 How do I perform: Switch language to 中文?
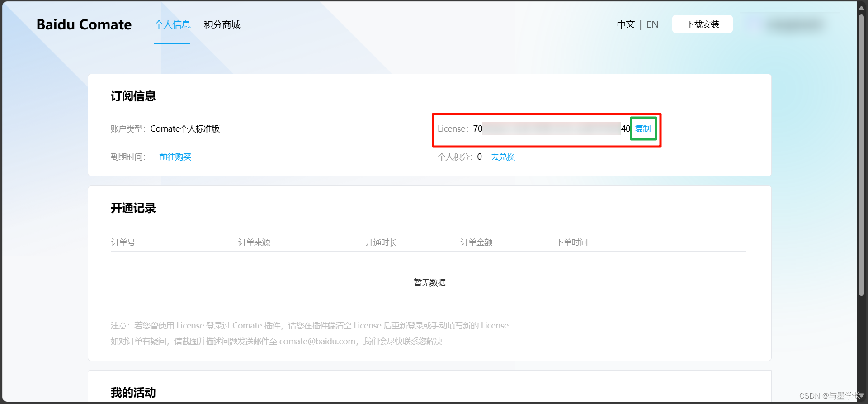pos(626,24)
